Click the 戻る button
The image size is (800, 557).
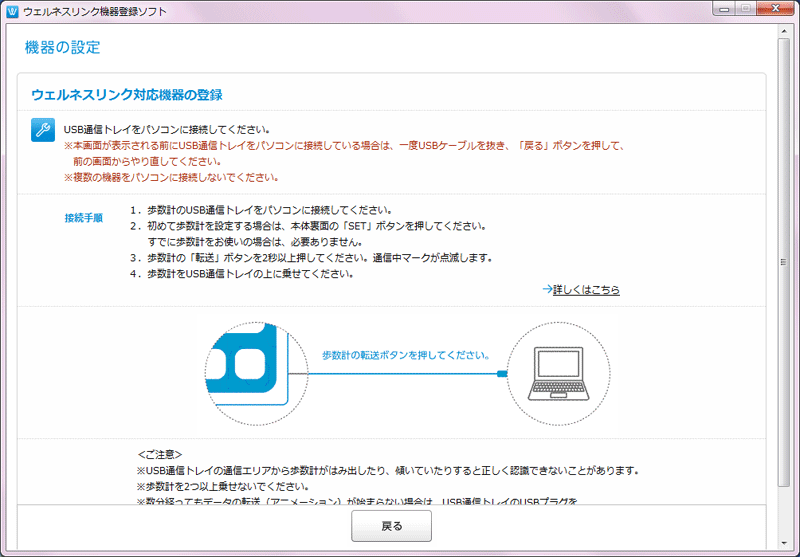[391, 526]
